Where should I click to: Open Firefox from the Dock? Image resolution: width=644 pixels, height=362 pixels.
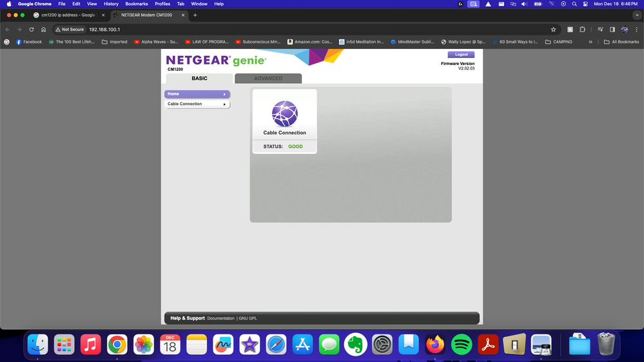[435, 345]
